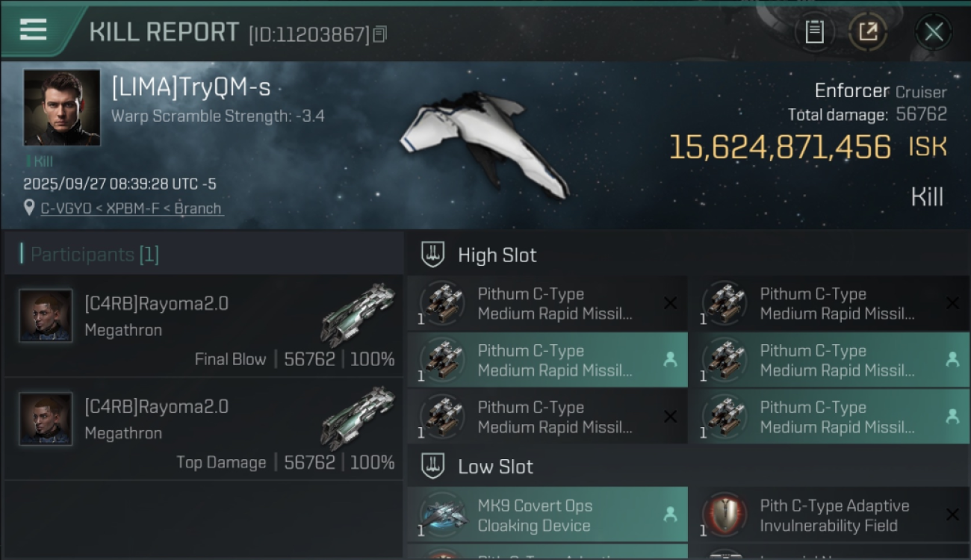Open the C-VGYO system location link
This screenshot has width=971, height=560.
tap(66, 208)
